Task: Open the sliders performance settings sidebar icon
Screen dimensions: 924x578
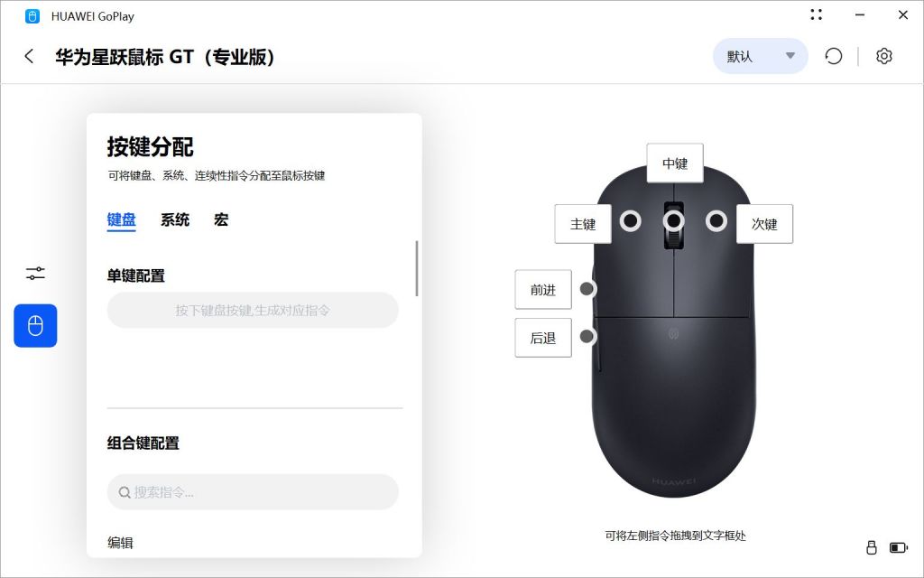Action: [x=35, y=273]
